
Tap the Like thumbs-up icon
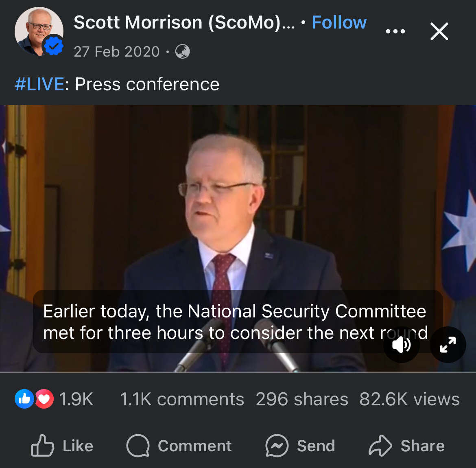tap(42, 446)
